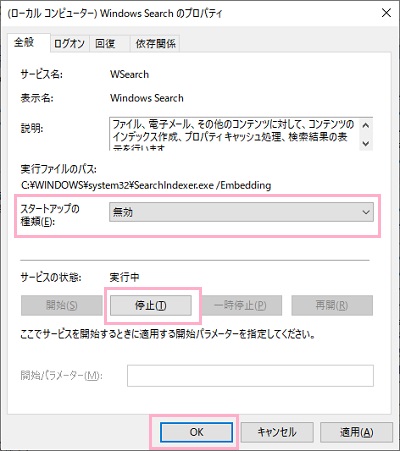Confirm with the OK button

(196, 432)
